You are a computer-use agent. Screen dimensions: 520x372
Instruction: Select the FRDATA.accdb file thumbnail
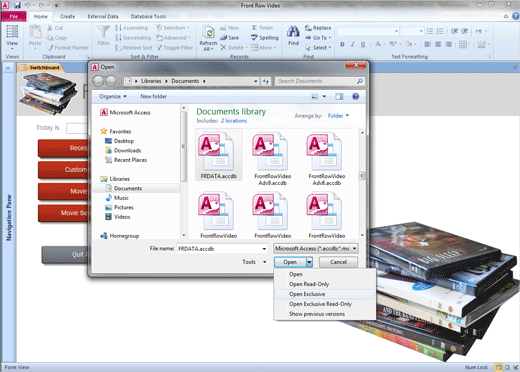219,156
